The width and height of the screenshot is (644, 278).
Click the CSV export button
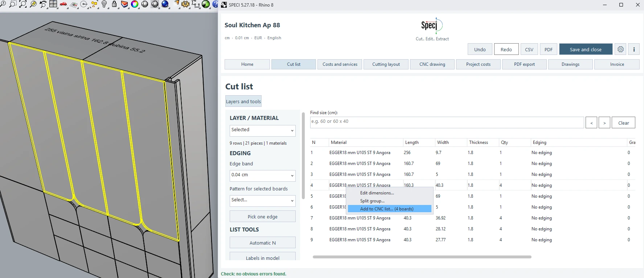click(529, 49)
